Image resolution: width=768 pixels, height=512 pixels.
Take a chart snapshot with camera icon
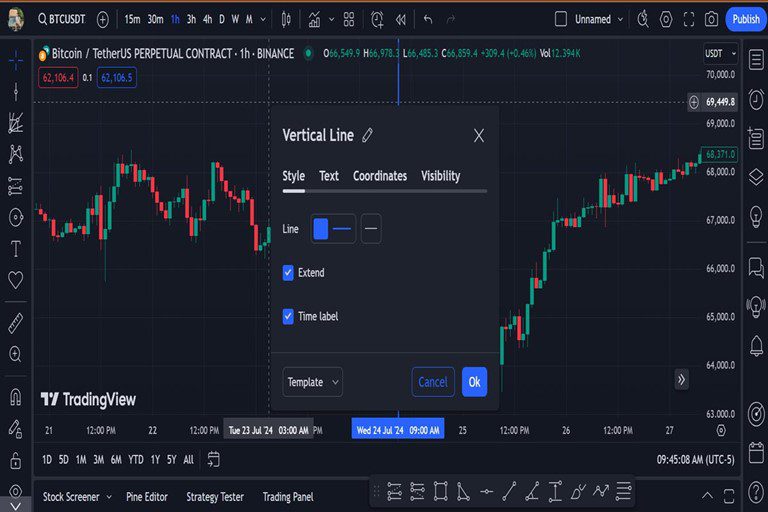[711, 20]
